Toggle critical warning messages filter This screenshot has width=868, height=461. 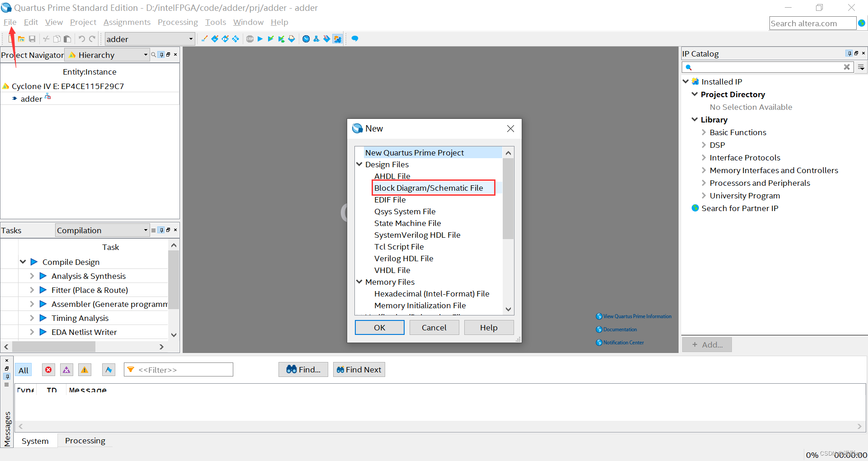pos(66,370)
